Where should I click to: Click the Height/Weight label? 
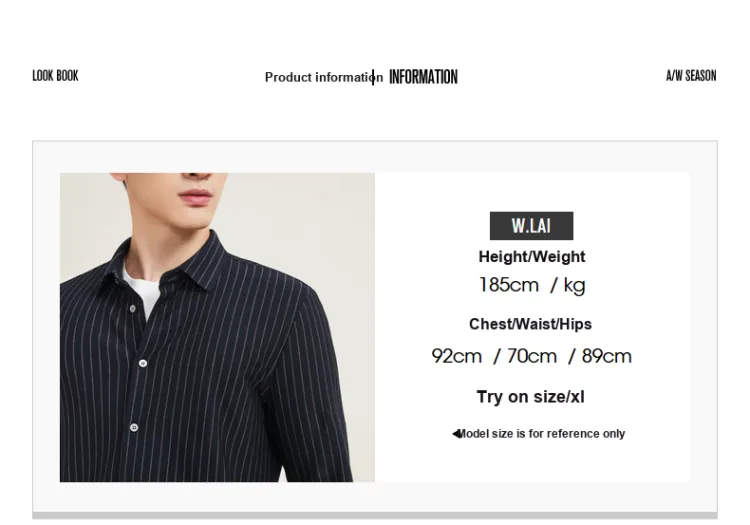pos(531,257)
